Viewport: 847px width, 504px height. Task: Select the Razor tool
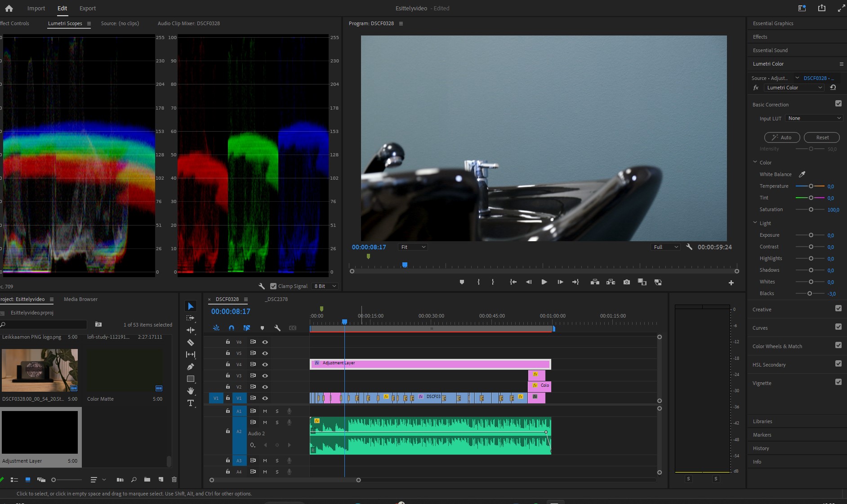[191, 342]
